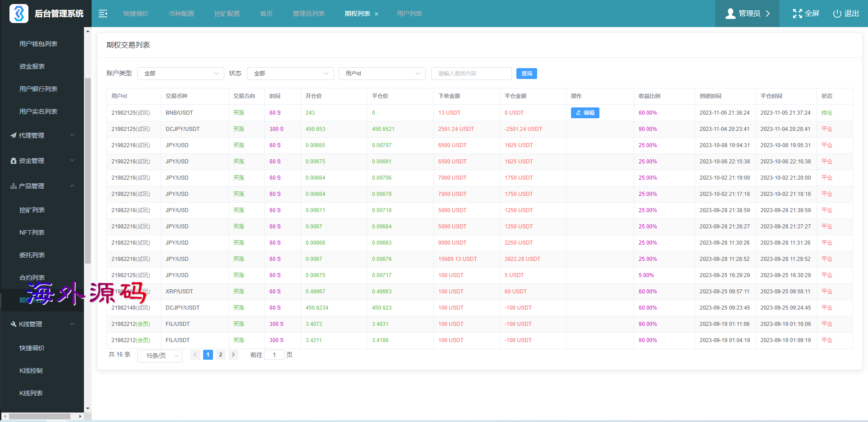Click the logout power icon

click(837, 14)
